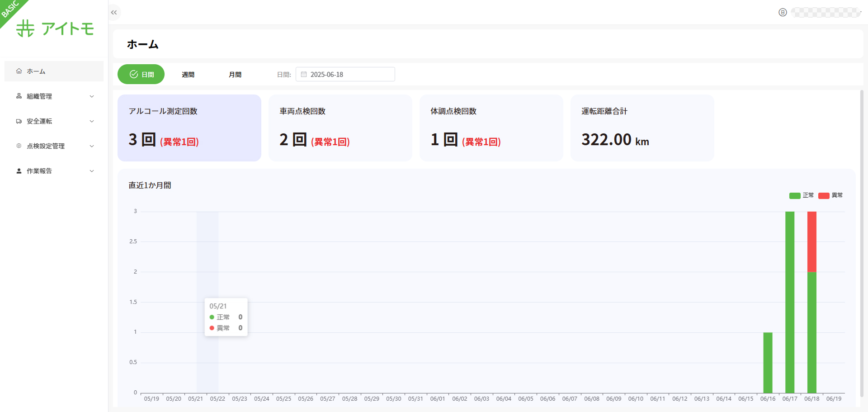
Task: Expand the 点検設定管理 menu chevron
Action: [92, 146]
